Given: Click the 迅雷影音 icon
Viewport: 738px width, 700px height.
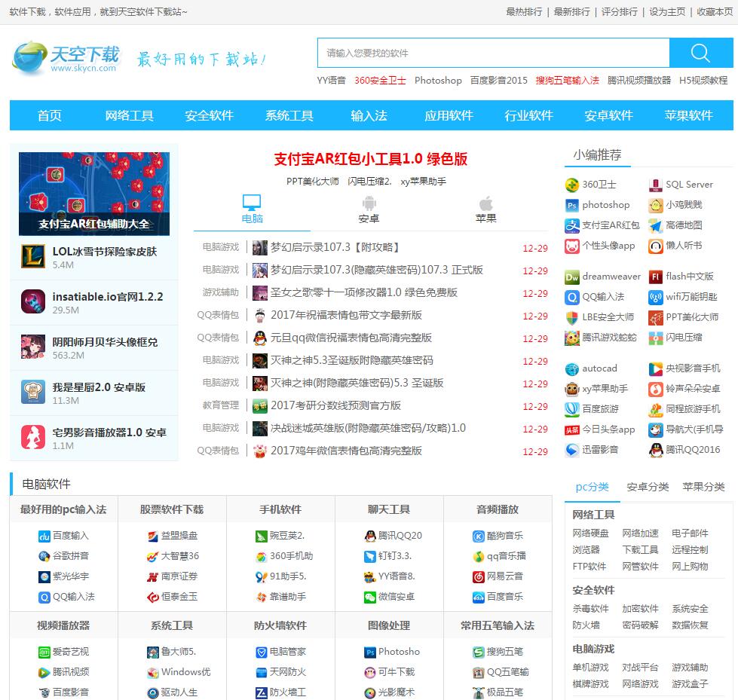Looking at the screenshot, I should [572, 450].
